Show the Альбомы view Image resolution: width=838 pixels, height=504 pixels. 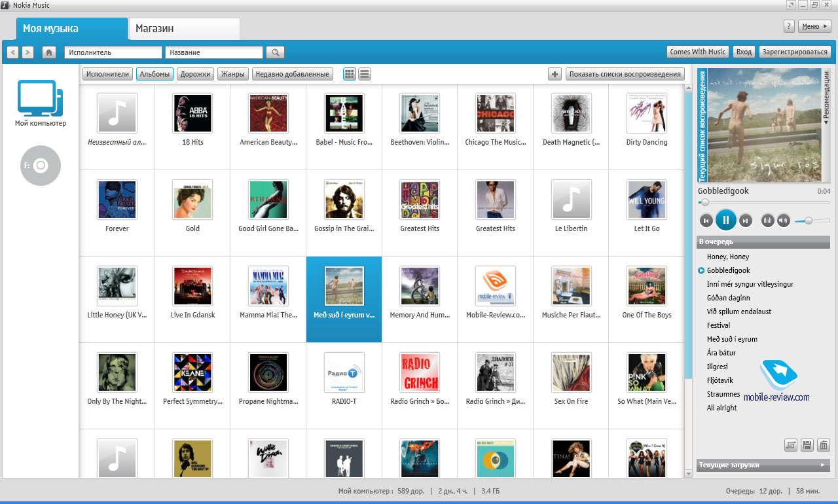coord(155,74)
